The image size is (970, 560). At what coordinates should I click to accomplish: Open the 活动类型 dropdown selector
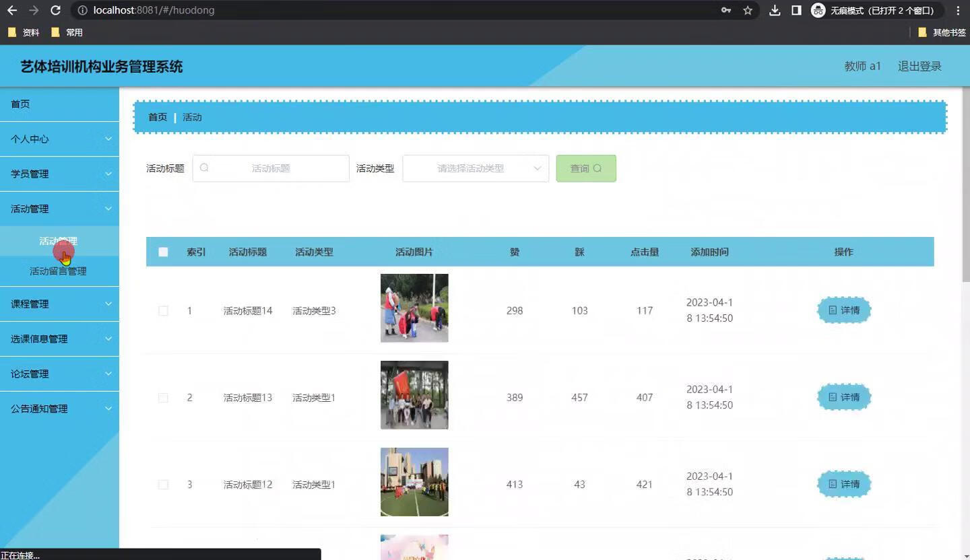476,168
